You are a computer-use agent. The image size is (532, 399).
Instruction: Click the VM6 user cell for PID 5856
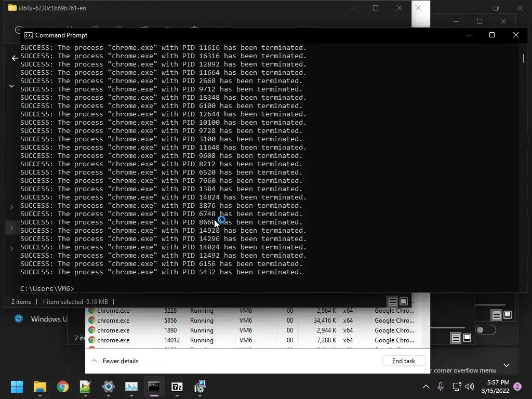click(246, 320)
